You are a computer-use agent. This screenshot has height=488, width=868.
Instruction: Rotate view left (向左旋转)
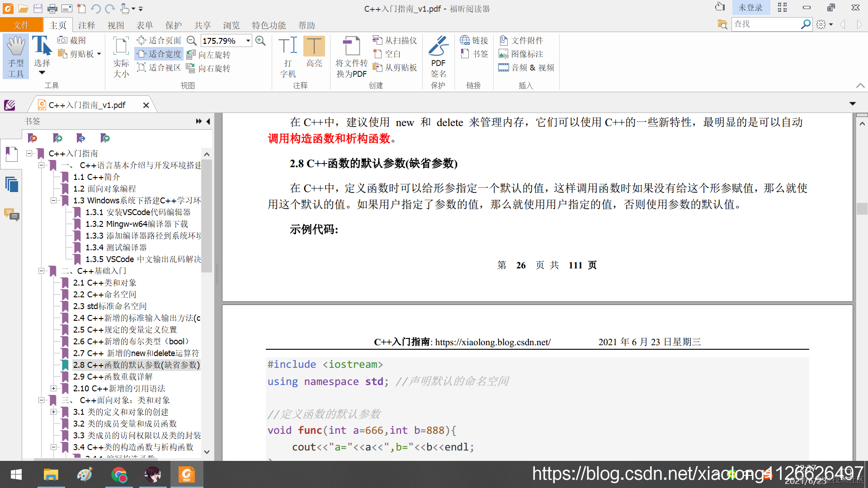click(x=209, y=55)
